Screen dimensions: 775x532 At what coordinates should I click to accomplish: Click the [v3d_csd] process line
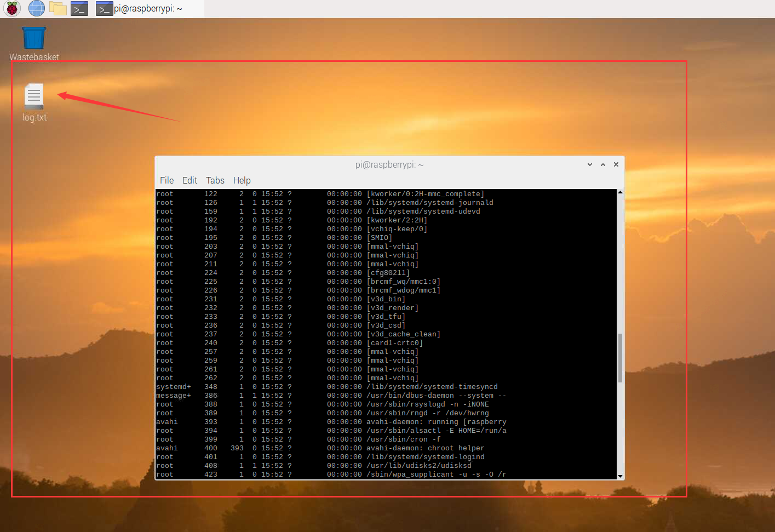pos(281,325)
